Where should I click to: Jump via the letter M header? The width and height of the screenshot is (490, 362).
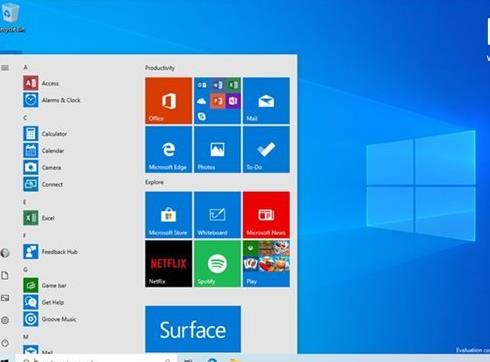coord(26,337)
